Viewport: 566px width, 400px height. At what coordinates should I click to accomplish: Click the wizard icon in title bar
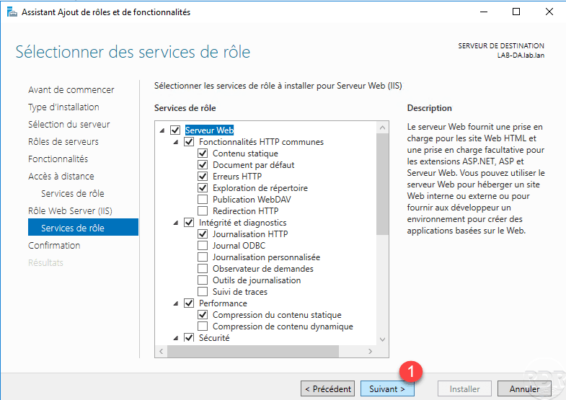pyautogui.click(x=12, y=12)
